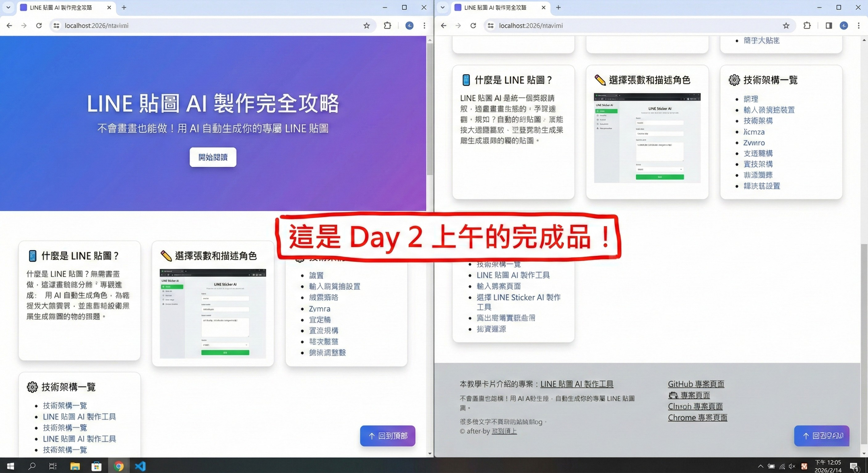Reload the page in the left window
The width and height of the screenshot is (868, 473).
click(x=39, y=25)
